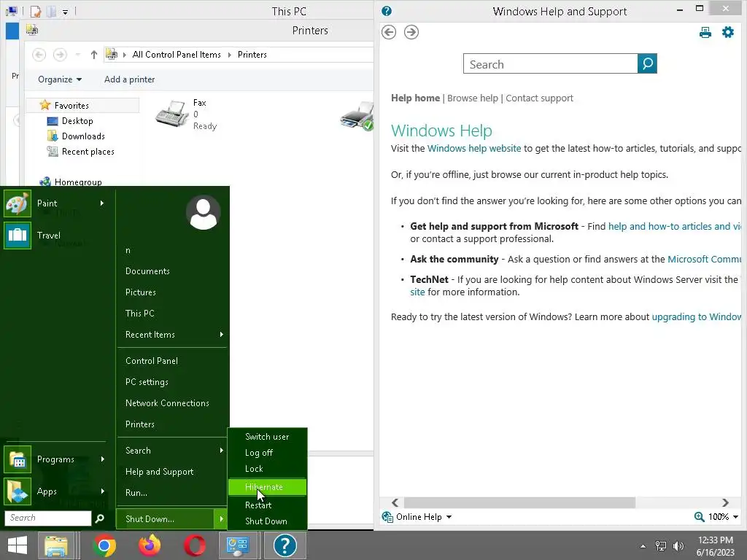Switch to Help and Support taskbar item
This screenshot has height=560, width=747.
pos(285,545)
